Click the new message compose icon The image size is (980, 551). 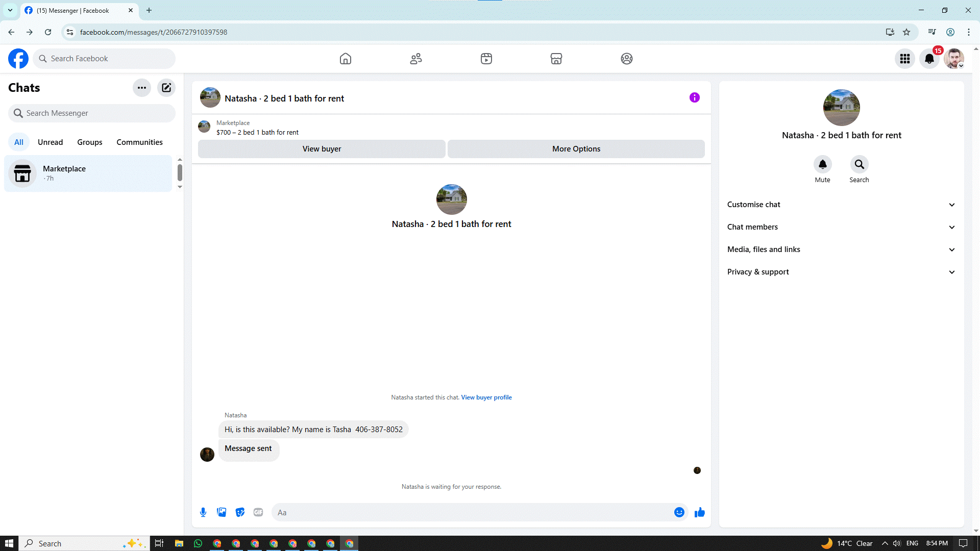click(x=166, y=88)
